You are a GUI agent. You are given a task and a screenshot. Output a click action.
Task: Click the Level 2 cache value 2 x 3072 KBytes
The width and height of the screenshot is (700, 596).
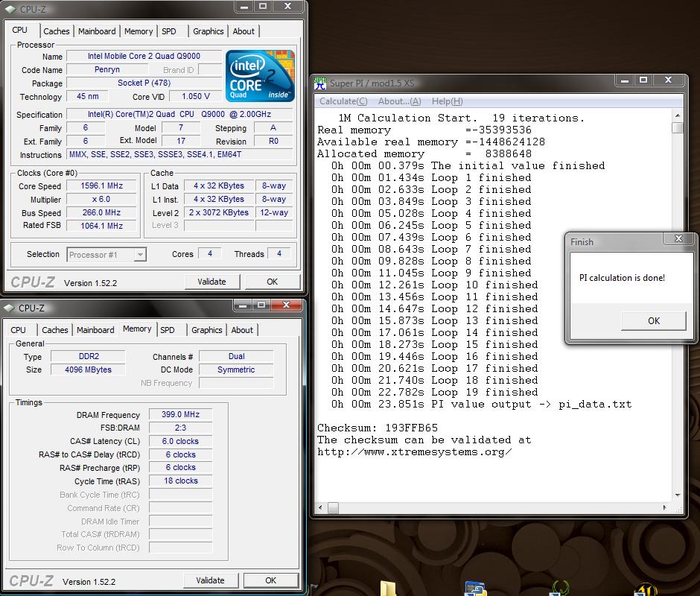219,212
